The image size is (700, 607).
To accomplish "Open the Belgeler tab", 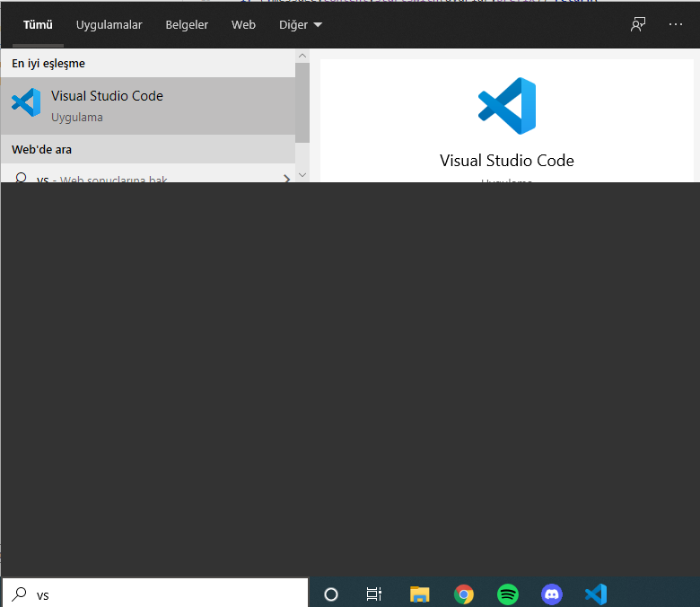I will pos(187,25).
